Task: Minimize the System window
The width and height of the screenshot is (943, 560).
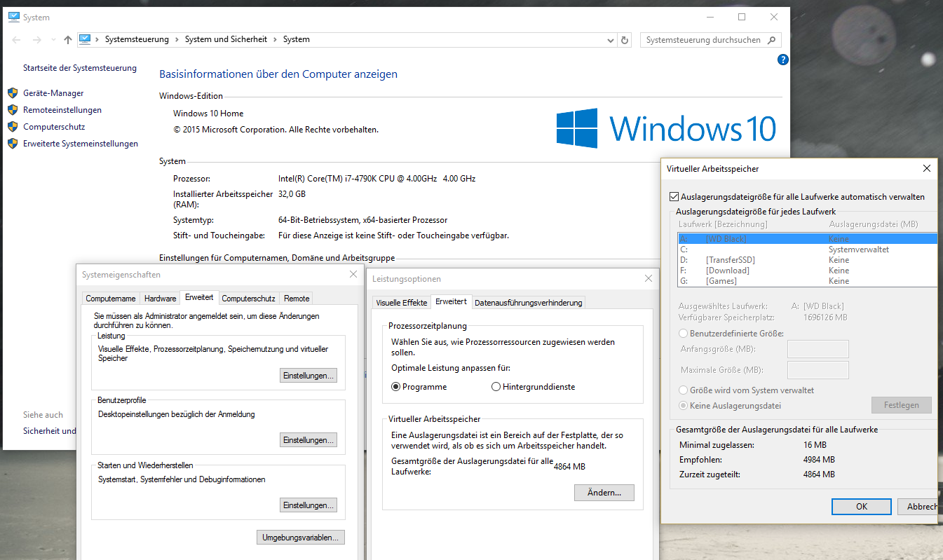Action: click(x=710, y=17)
